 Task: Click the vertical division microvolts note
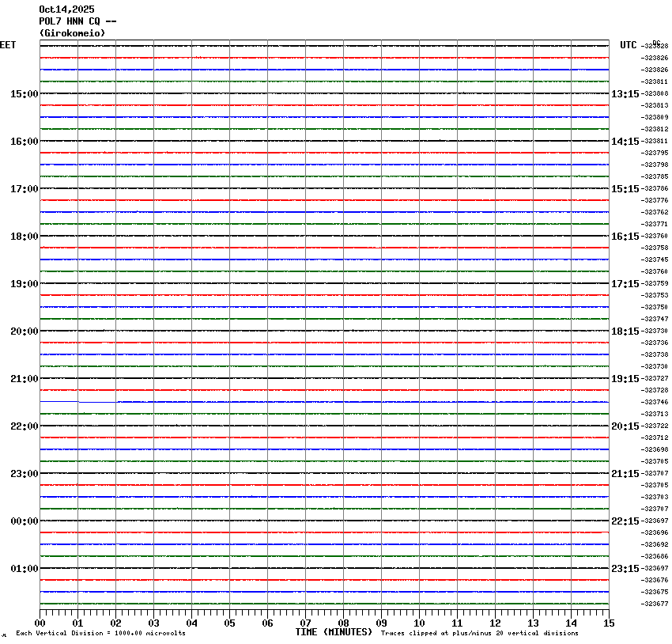tap(100, 633)
